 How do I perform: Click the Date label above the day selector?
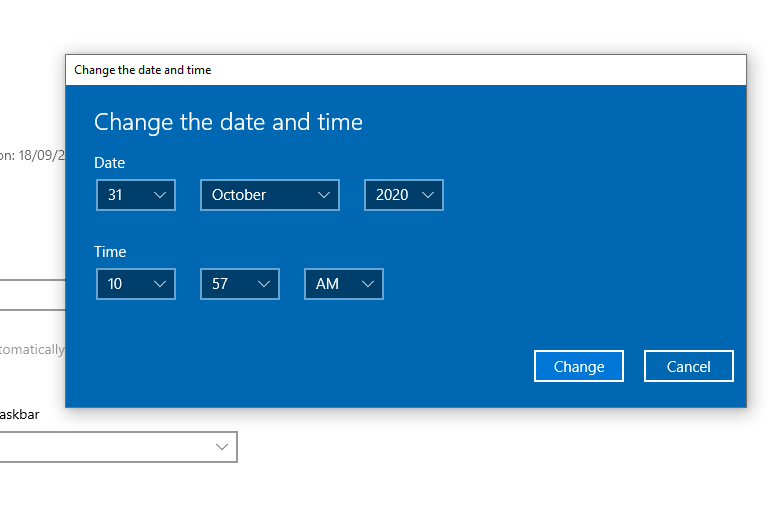click(109, 162)
